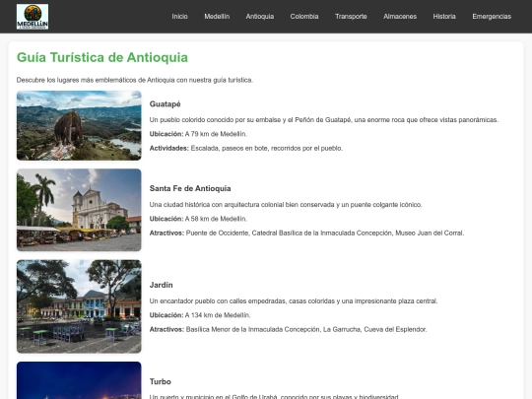The height and width of the screenshot is (399, 532).
Task: Click the Guía Turística de Antioquia title
Action: pyautogui.click(x=102, y=57)
